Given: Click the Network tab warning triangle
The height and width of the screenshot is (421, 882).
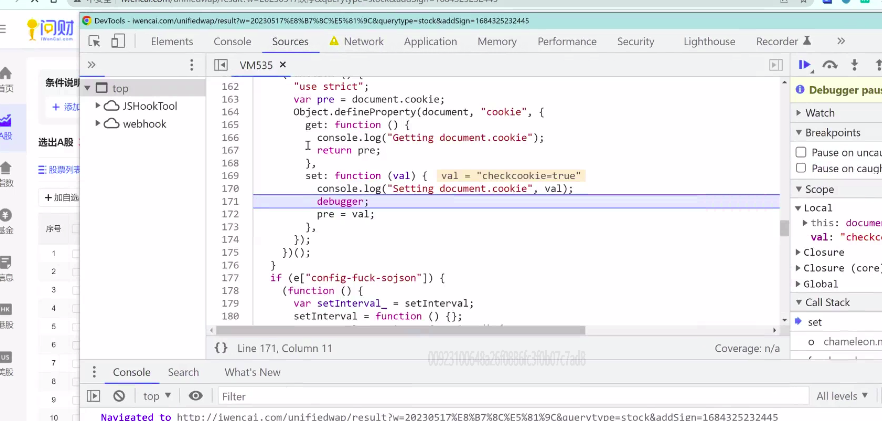Looking at the screenshot, I should click(x=334, y=41).
